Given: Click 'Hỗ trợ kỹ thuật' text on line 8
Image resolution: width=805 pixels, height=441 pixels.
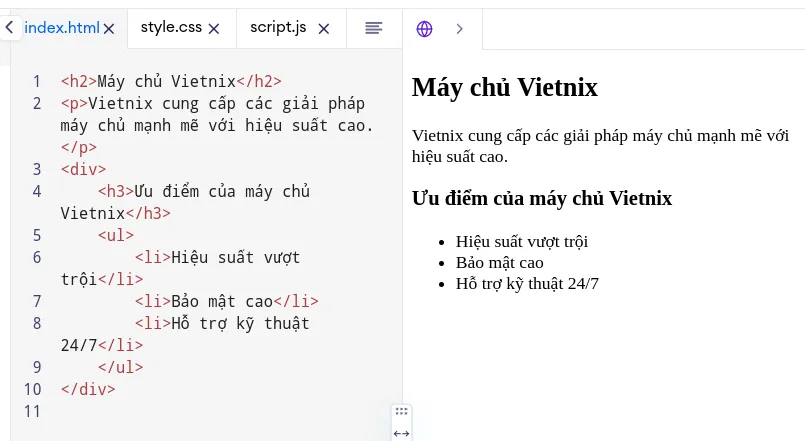Looking at the screenshot, I should point(240,324).
